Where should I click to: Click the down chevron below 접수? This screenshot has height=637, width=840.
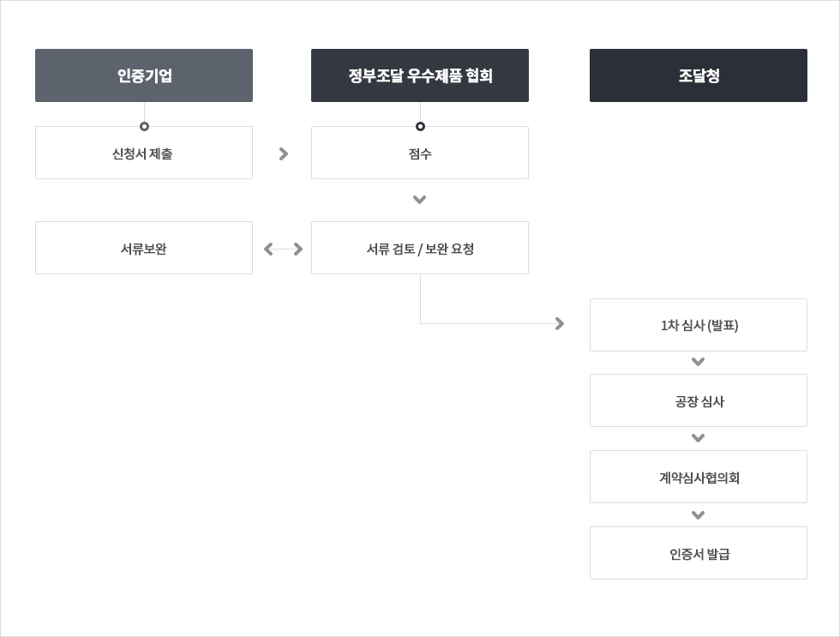(419, 200)
